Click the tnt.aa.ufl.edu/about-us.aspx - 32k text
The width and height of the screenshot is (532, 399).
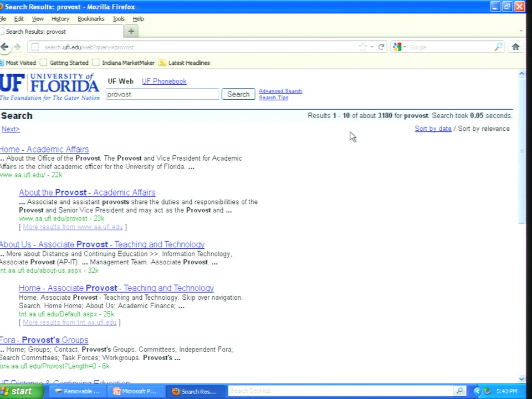pyautogui.click(x=49, y=271)
